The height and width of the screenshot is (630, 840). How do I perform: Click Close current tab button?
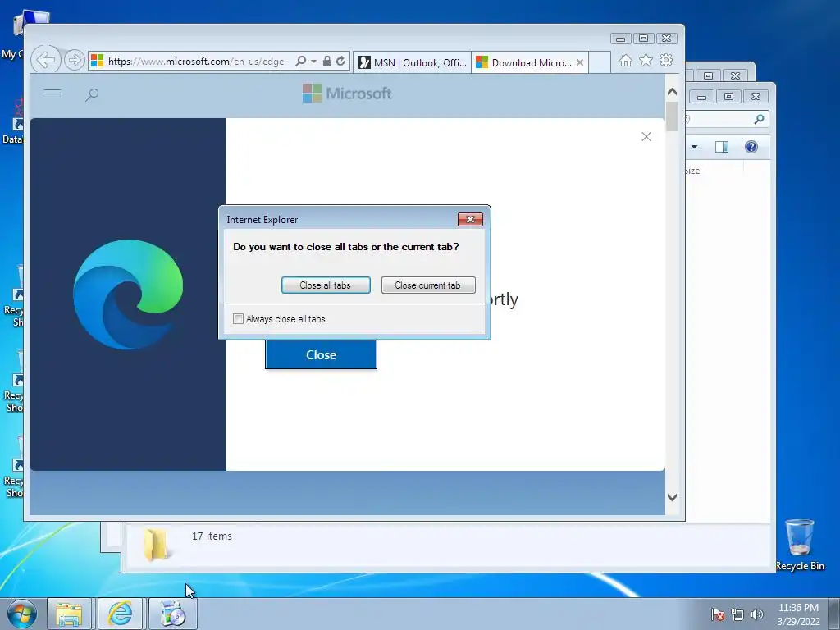point(428,285)
